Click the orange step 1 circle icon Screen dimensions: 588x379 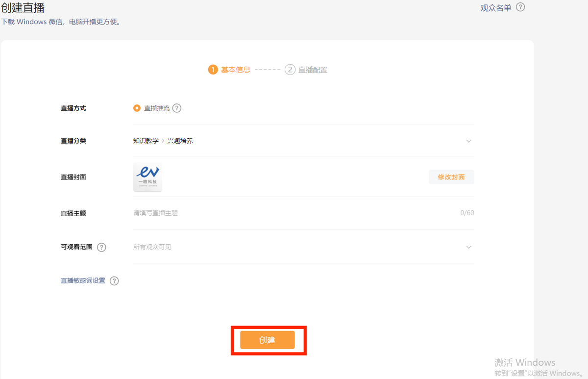point(213,70)
